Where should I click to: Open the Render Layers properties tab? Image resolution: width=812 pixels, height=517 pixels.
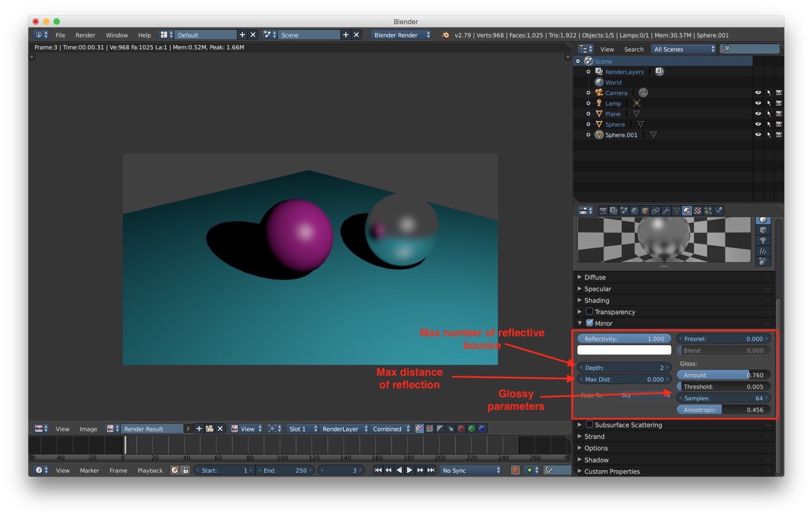pos(613,210)
